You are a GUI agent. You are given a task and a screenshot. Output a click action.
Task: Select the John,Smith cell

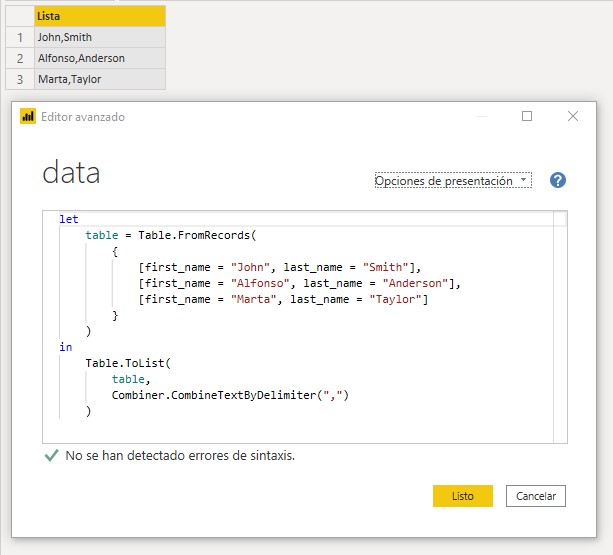point(100,37)
